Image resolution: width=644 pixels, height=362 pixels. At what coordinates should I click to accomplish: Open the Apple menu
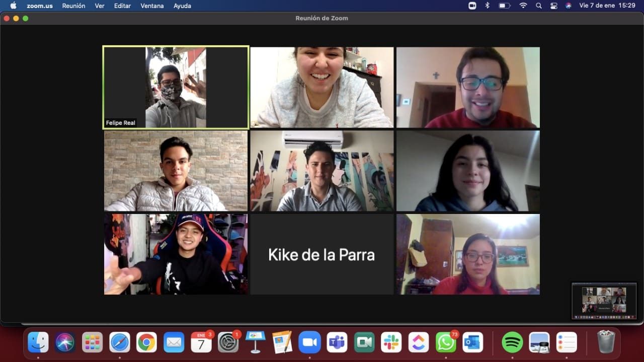[14, 6]
